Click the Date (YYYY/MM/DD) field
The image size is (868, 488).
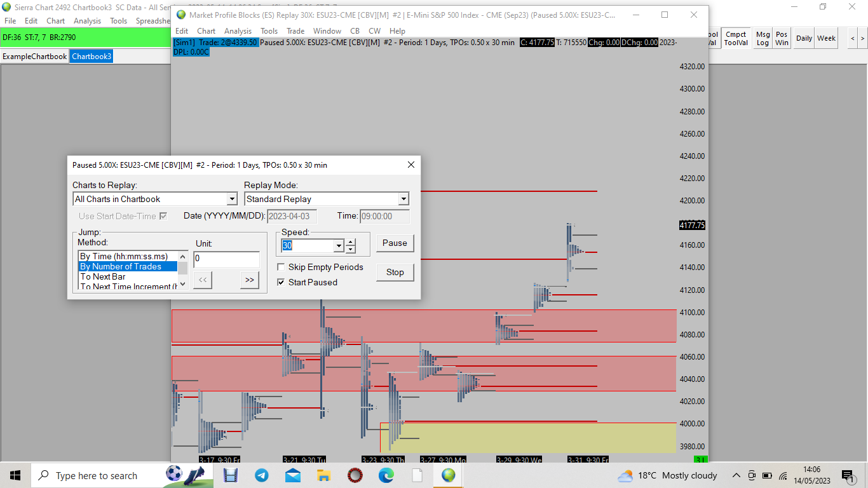[x=292, y=216]
